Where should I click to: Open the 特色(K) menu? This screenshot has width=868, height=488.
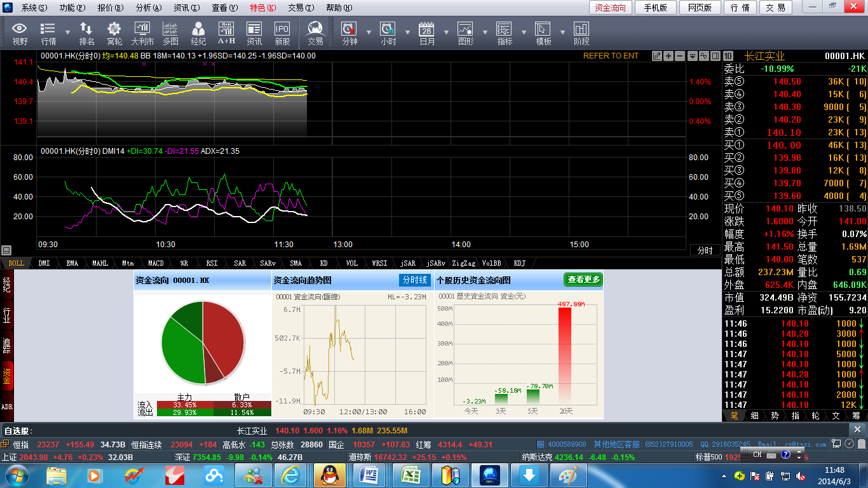click(263, 8)
